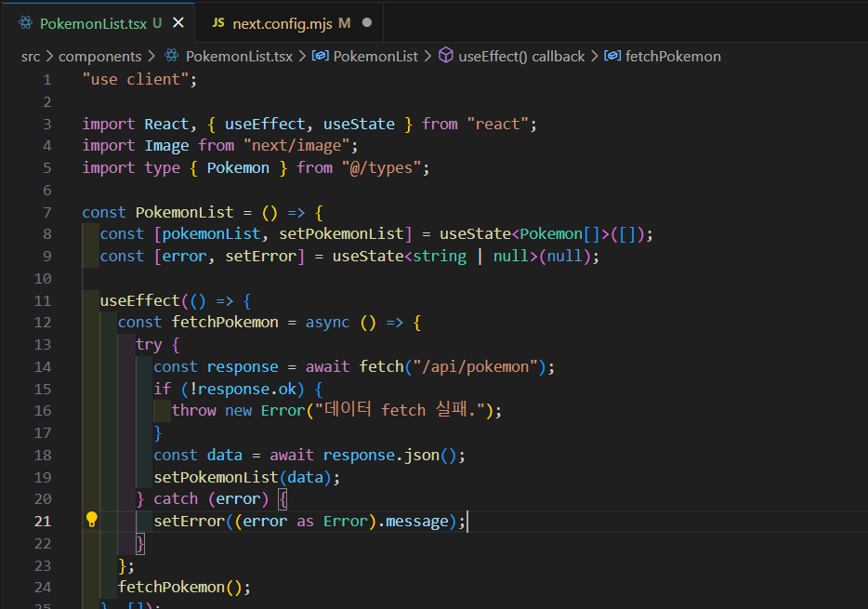The height and width of the screenshot is (609, 868).
Task: Click the catch keyword
Action: click(176, 499)
